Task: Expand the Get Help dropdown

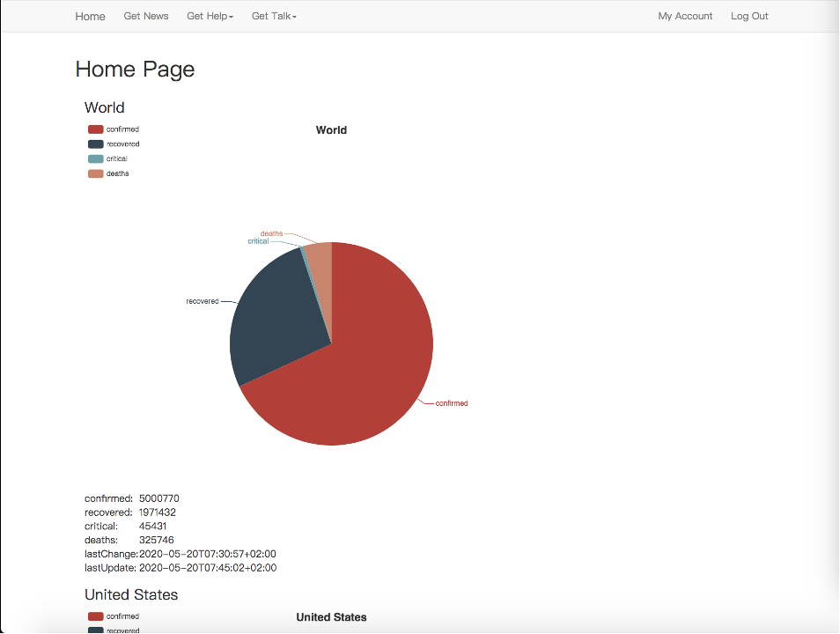Action: pos(210,16)
